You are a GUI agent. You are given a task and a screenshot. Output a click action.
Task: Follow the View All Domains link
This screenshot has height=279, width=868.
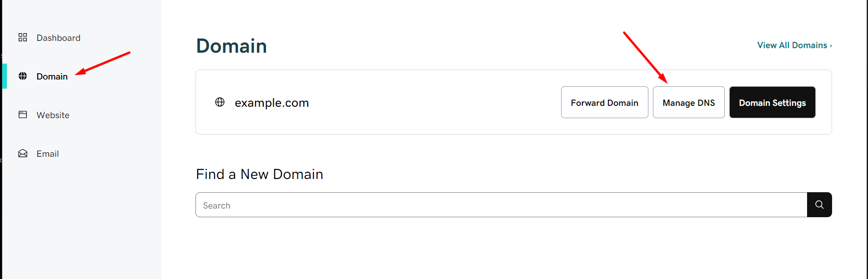(x=792, y=45)
